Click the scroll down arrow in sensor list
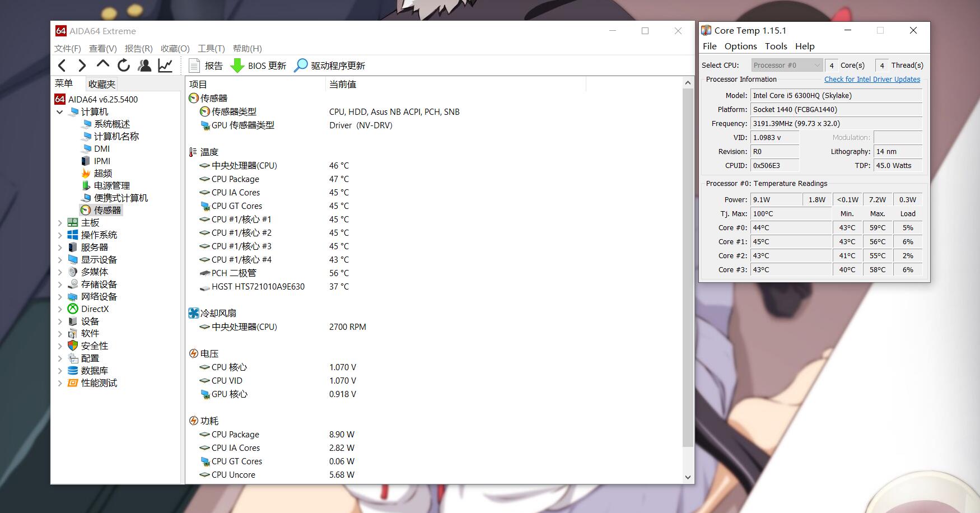This screenshot has width=980, height=513. point(688,477)
